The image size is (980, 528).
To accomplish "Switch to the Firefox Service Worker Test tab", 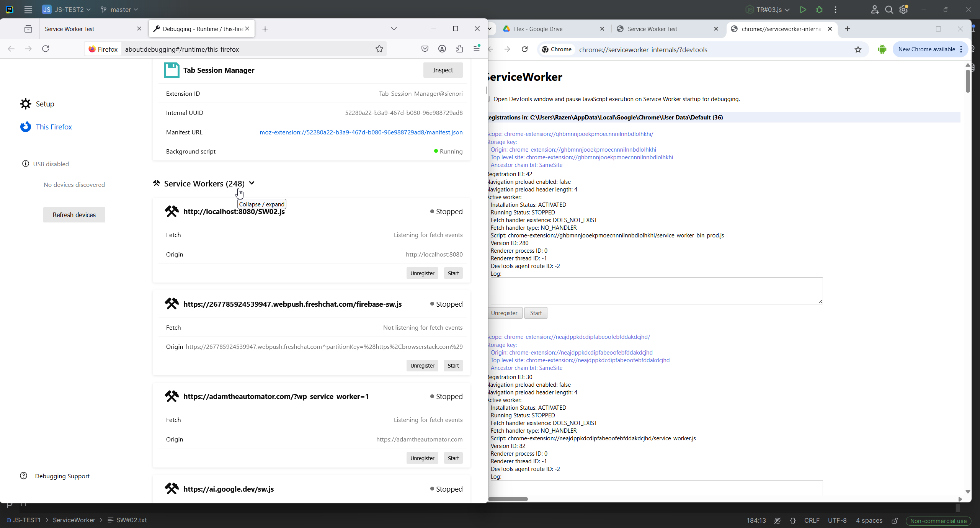I will tap(70, 29).
